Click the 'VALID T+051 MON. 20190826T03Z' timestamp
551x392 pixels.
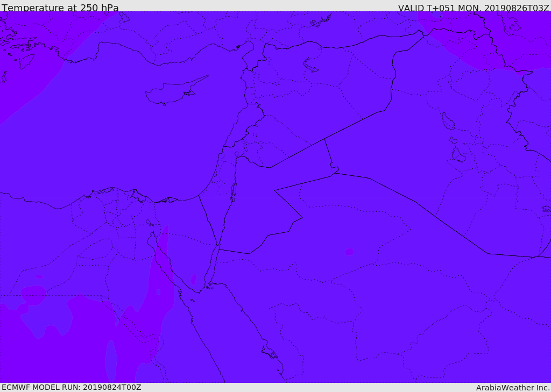coord(474,8)
